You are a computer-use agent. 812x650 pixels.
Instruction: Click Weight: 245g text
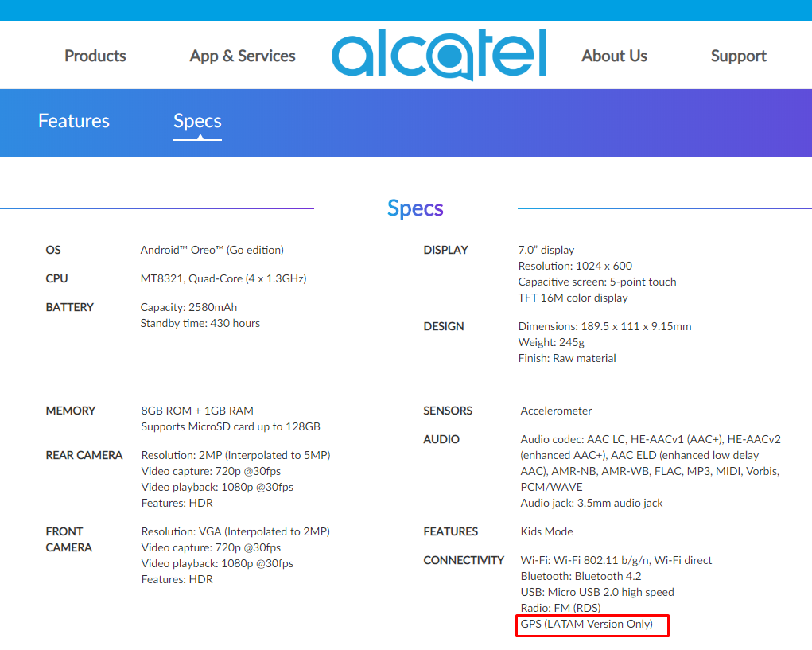(551, 342)
